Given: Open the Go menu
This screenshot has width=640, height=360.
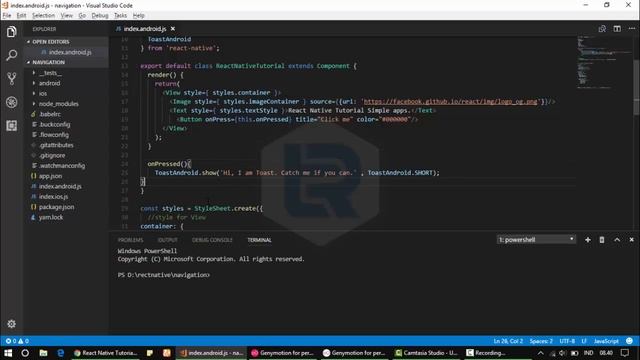Looking at the screenshot, I should coord(82,16).
